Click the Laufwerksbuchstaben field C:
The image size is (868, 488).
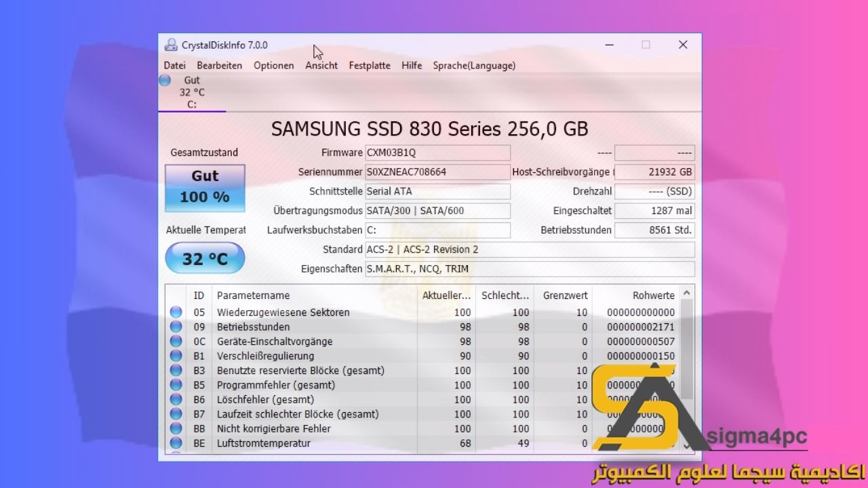[437, 230]
